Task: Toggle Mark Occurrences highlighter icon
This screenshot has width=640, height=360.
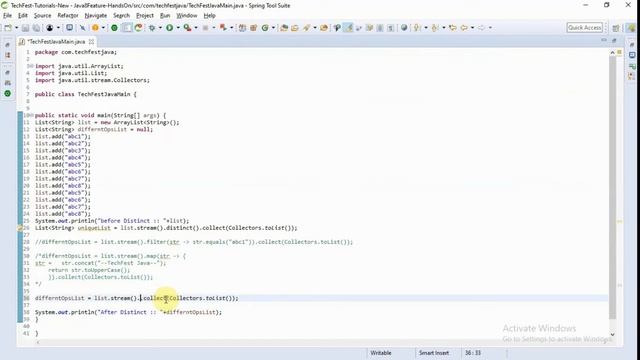Action: (x=348, y=28)
